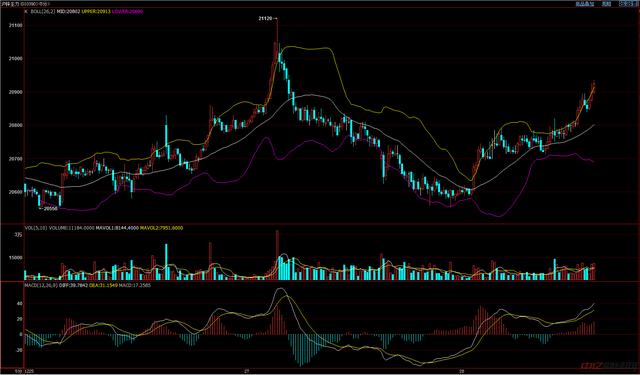The height and width of the screenshot is (375, 640).
Task: Click the DIFF value in MACD header
Action: (x=74, y=285)
